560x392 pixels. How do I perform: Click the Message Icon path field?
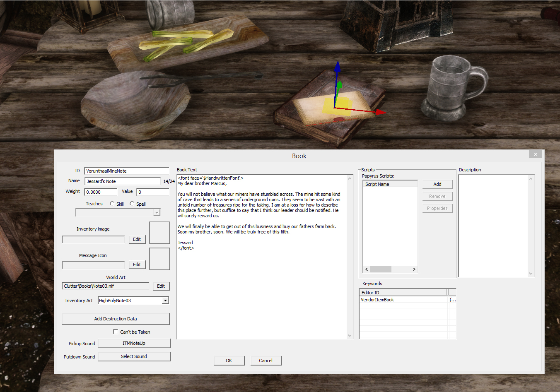click(93, 265)
